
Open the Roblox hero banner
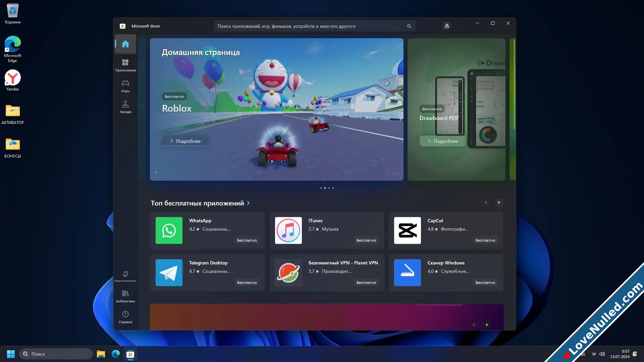pos(276,109)
